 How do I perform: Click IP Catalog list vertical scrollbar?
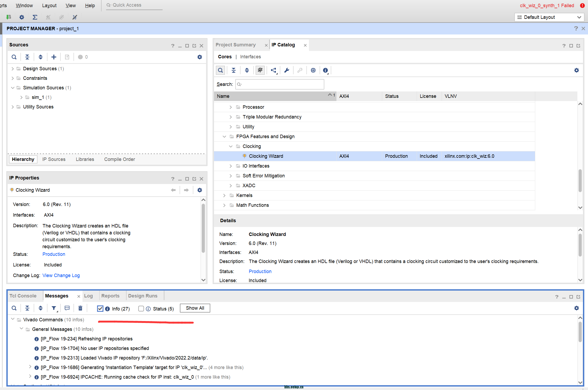point(580,180)
